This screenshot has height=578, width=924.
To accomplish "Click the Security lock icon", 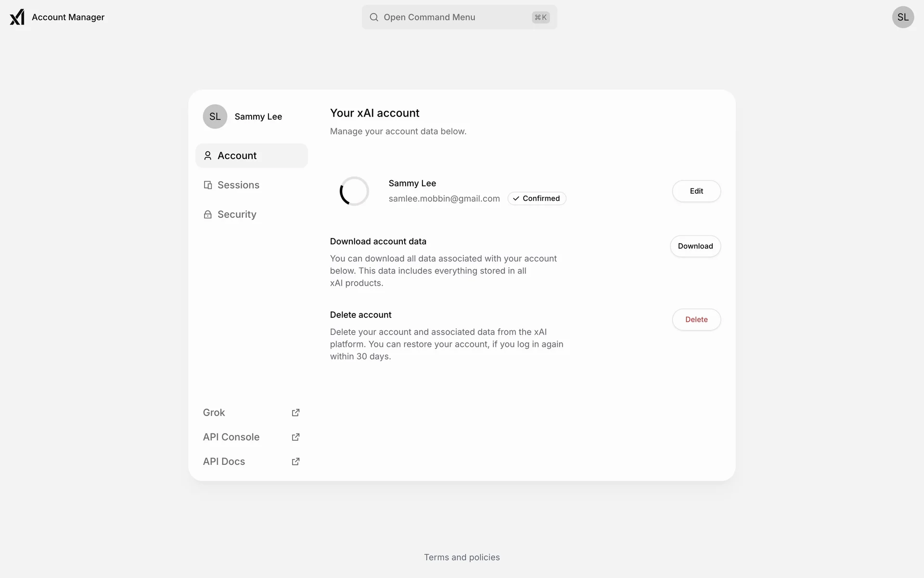I will pyautogui.click(x=208, y=214).
